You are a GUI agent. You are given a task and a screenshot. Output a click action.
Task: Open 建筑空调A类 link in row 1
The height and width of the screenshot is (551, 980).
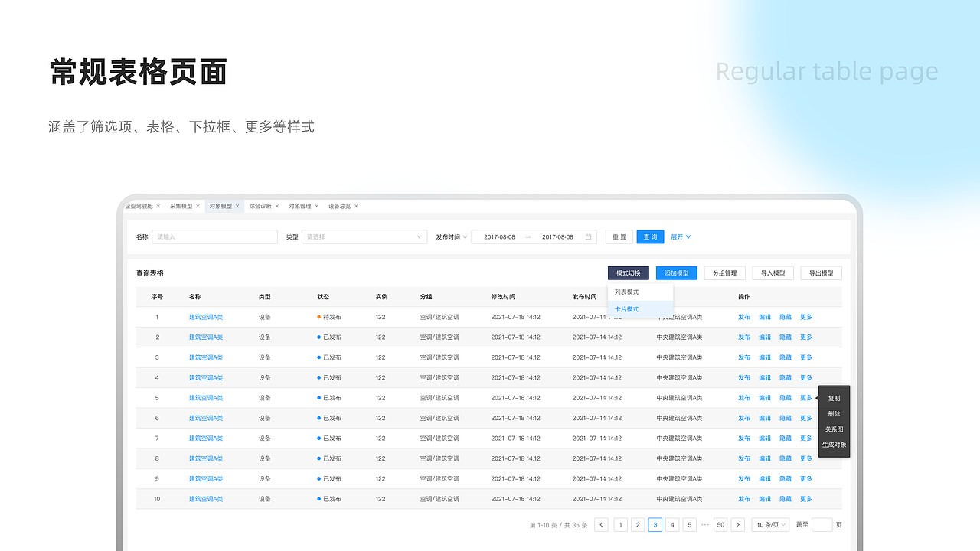[206, 317]
